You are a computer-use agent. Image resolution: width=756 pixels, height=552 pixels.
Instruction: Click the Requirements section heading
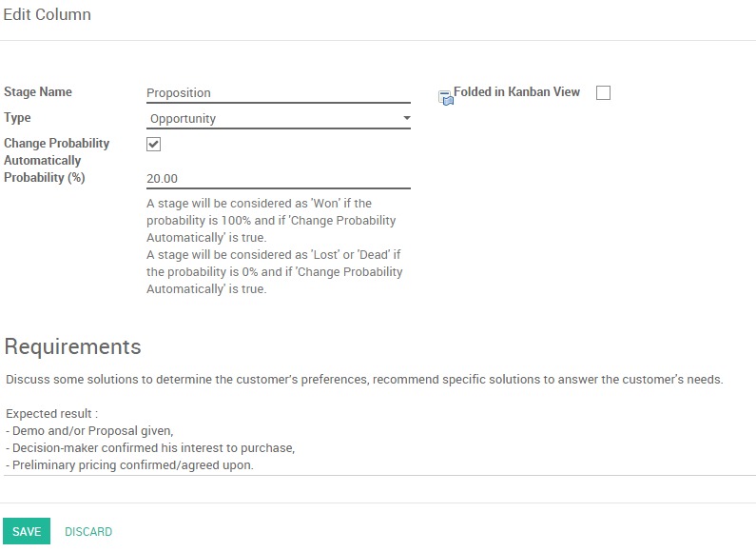[73, 346]
